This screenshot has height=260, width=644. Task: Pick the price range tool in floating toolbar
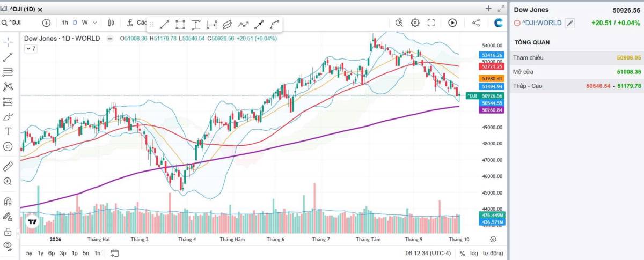pyautogui.click(x=196, y=24)
